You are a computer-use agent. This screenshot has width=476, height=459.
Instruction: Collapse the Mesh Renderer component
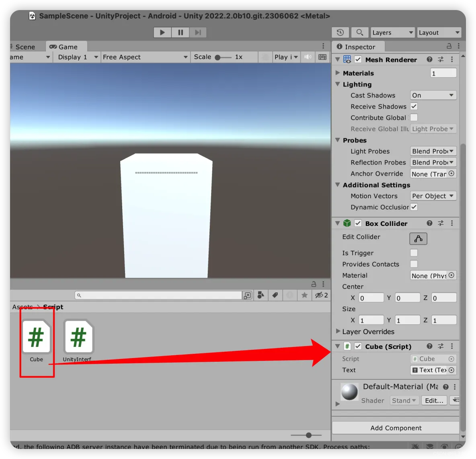(338, 59)
